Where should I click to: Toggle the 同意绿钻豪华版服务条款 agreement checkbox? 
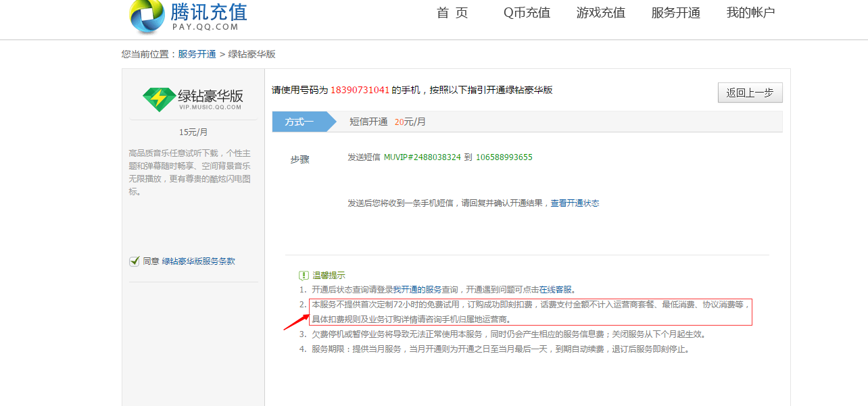134,261
